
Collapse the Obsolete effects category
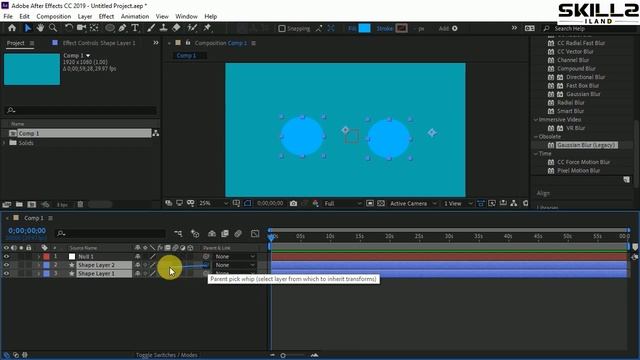click(536, 137)
